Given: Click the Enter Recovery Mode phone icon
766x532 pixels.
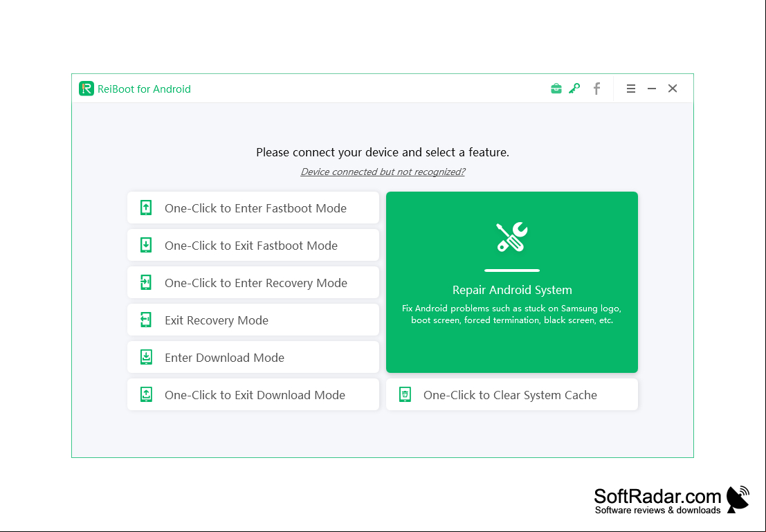Looking at the screenshot, I should [146, 282].
